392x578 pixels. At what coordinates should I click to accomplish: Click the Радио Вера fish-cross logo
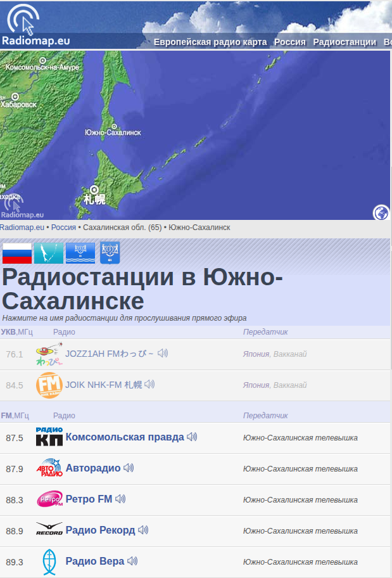coord(49,562)
